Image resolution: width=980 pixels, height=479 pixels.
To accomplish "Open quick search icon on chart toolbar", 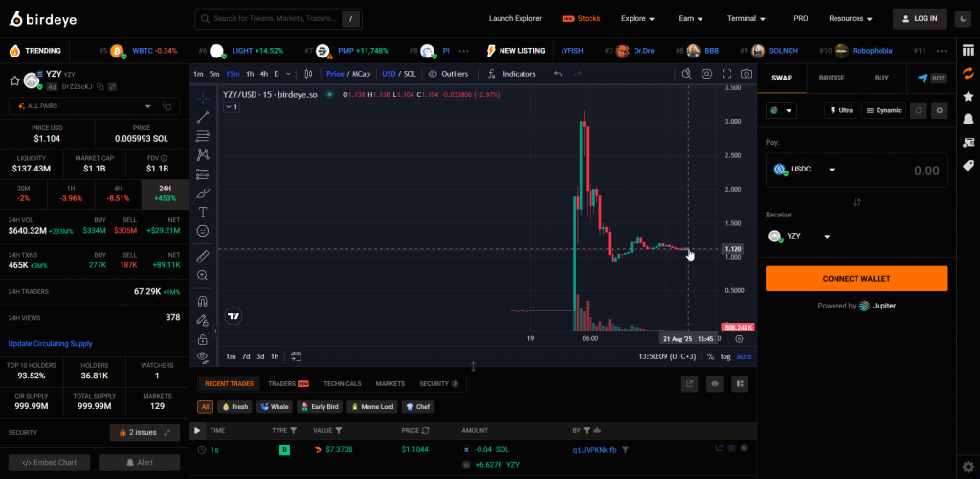I will point(686,74).
